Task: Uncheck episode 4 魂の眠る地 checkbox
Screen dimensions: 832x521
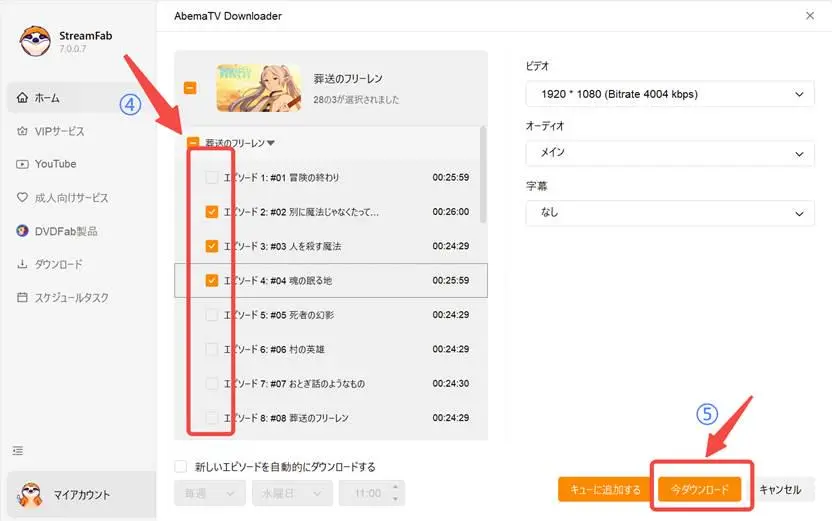Action: 212,280
